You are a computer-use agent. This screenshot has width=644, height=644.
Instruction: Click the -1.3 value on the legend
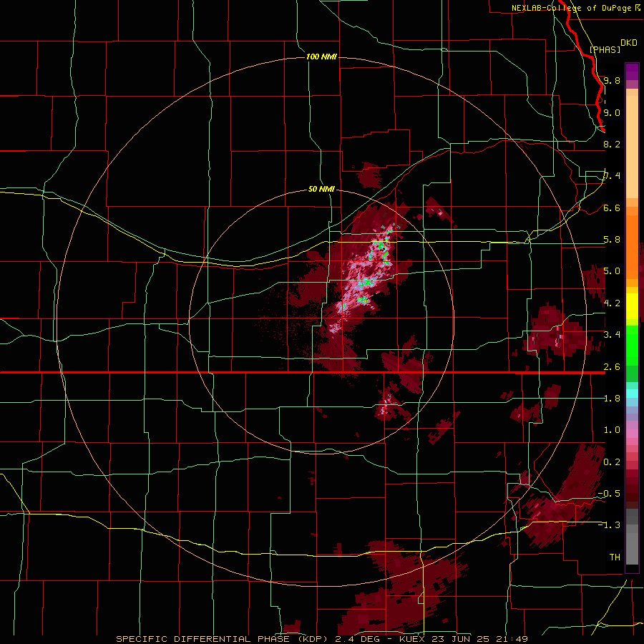609,525
